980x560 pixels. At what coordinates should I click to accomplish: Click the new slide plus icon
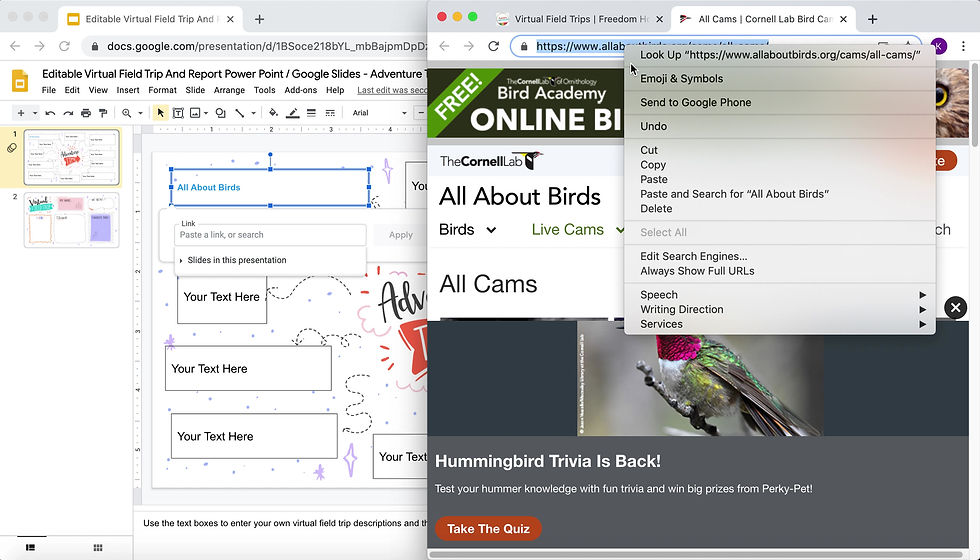(x=21, y=113)
